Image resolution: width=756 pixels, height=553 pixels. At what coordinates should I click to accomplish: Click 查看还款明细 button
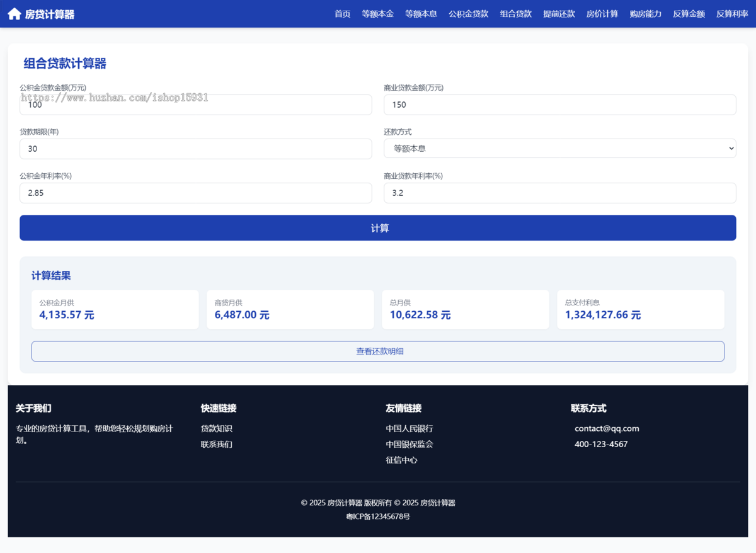(378, 351)
